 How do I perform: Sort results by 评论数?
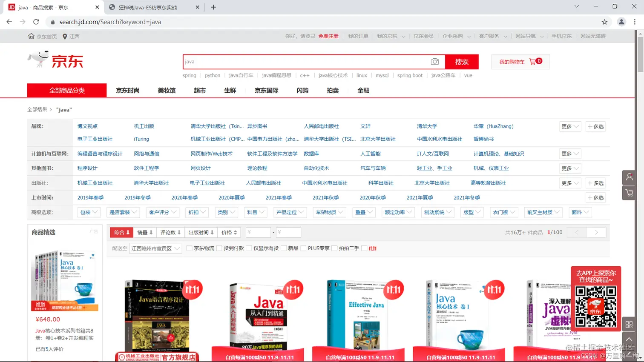coord(170,232)
